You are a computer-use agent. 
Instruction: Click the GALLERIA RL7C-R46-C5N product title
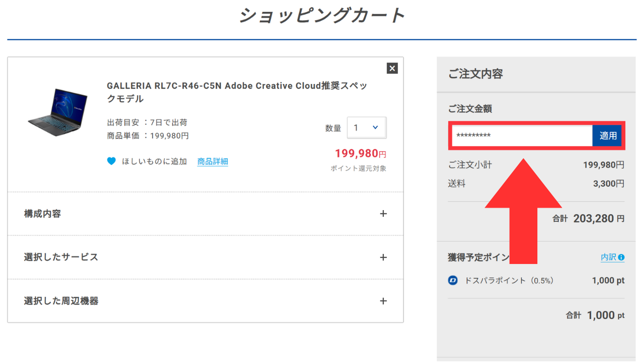[236, 92]
